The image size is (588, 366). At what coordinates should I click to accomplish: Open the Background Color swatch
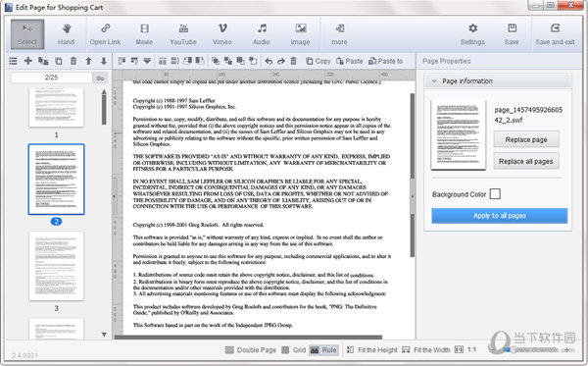pos(495,194)
